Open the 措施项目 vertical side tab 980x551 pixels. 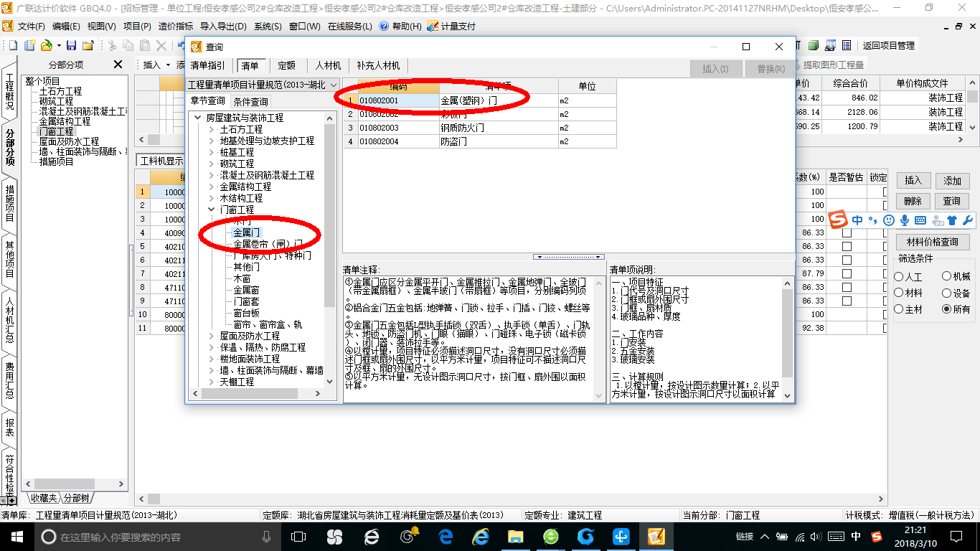pyautogui.click(x=9, y=204)
